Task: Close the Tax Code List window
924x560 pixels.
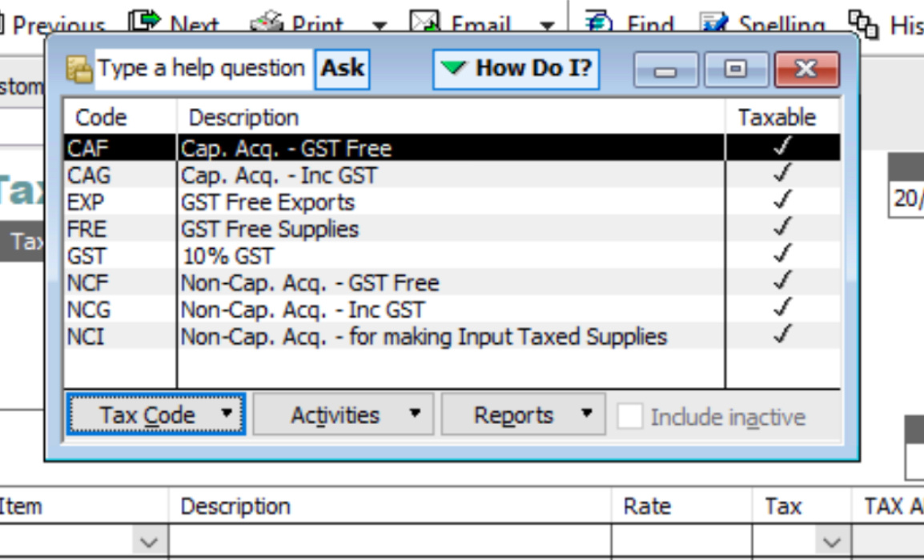Action: point(807,70)
